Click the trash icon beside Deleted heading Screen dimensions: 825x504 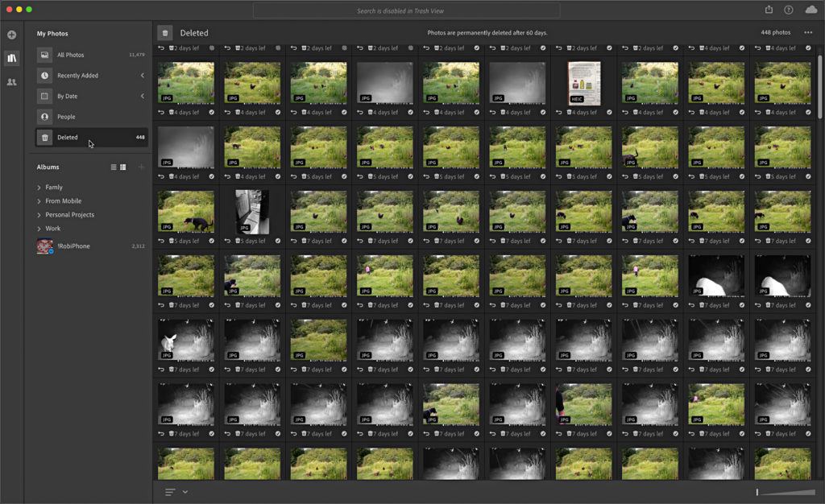(164, 32)
